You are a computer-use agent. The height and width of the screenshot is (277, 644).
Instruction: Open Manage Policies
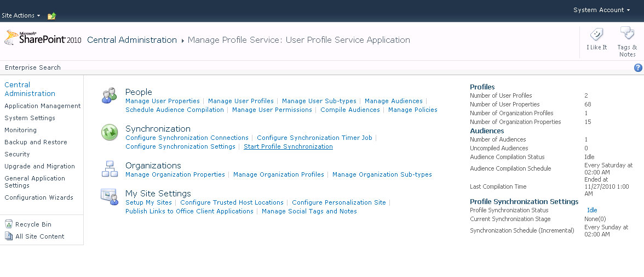(413, 110)
